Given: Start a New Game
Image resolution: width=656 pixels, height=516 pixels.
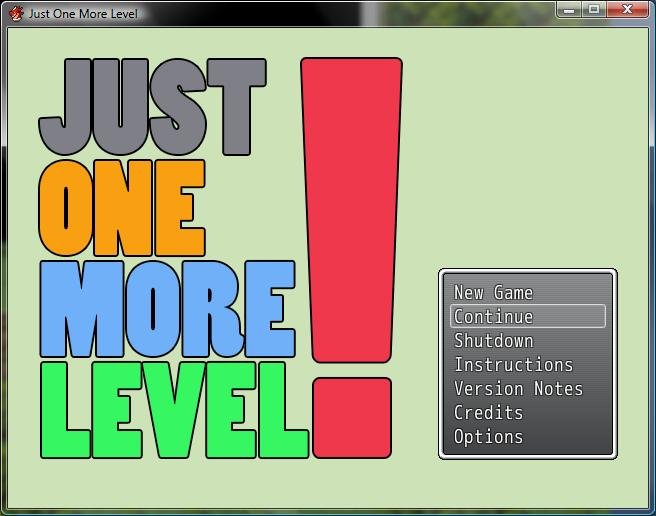Looking at the screenshot, I should (x=494, y=293).
